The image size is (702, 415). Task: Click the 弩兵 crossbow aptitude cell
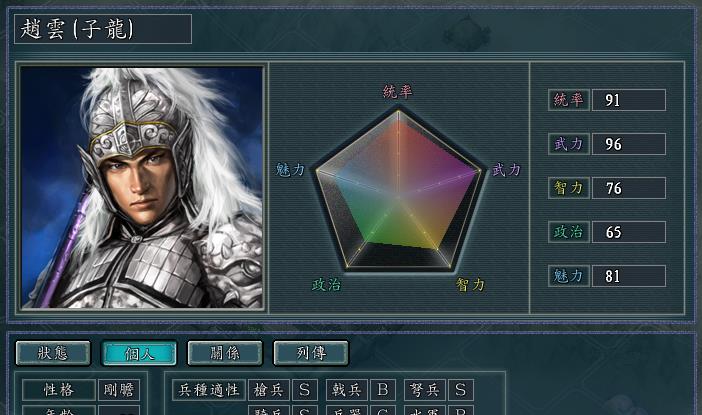click(425, 390)
